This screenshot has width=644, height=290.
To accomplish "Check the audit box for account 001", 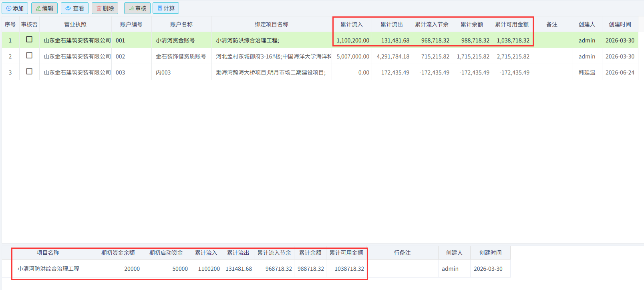I will click(x=29, y=39).
